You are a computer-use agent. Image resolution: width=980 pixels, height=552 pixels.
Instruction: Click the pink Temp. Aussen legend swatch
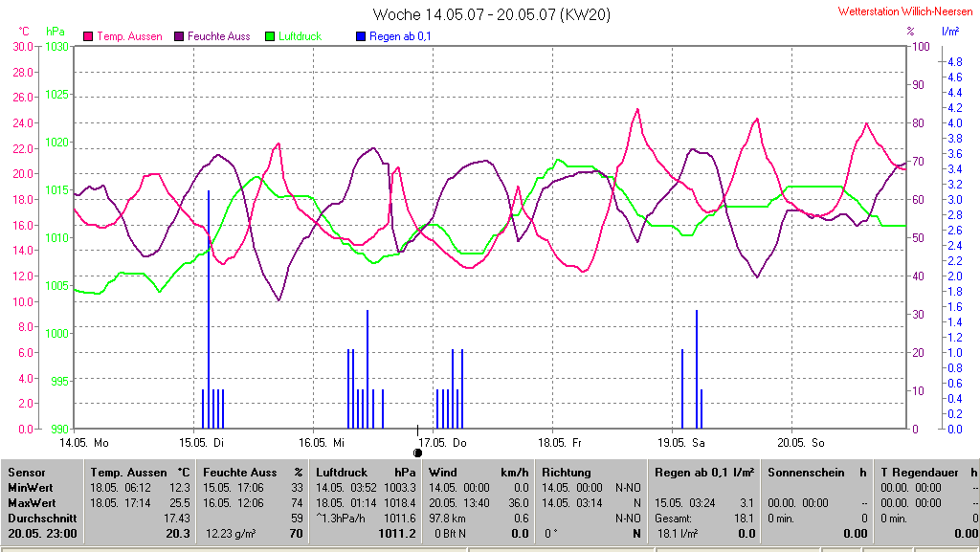pyautogui.click(x=88, y=36)
